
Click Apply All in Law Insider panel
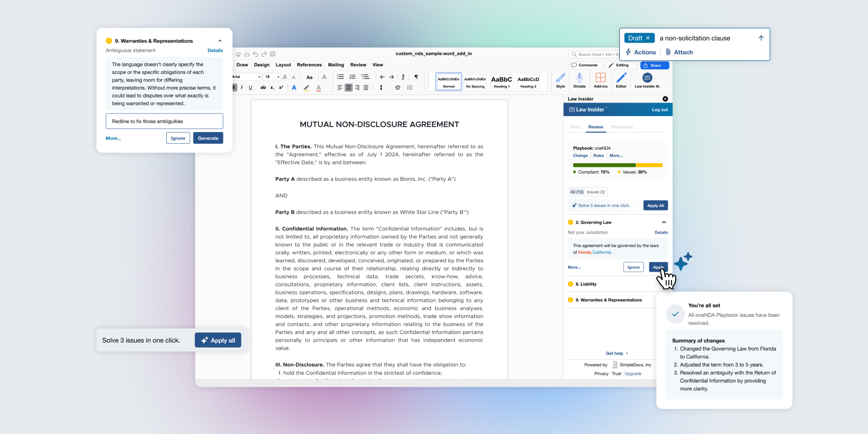click(x=656, y=205)
